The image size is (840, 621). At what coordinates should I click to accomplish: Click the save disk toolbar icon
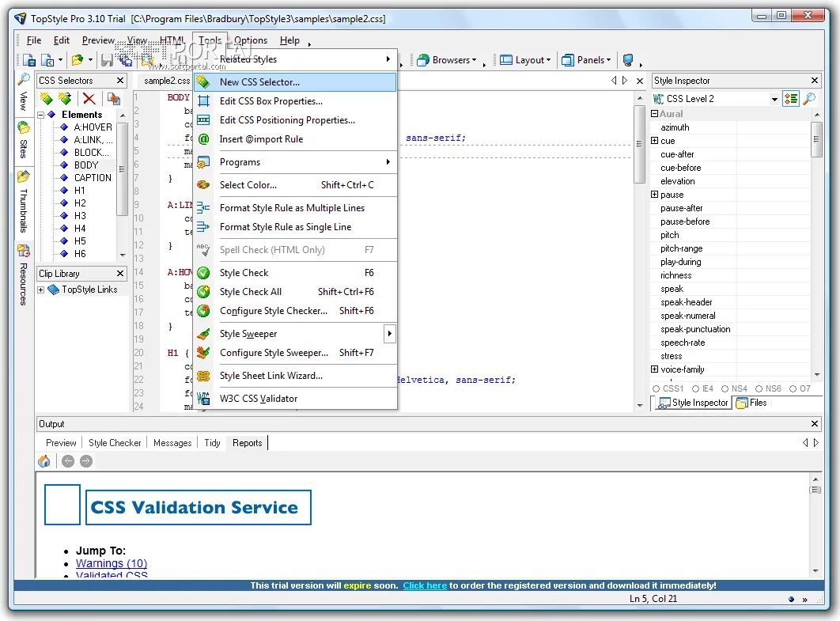[107, 60]
